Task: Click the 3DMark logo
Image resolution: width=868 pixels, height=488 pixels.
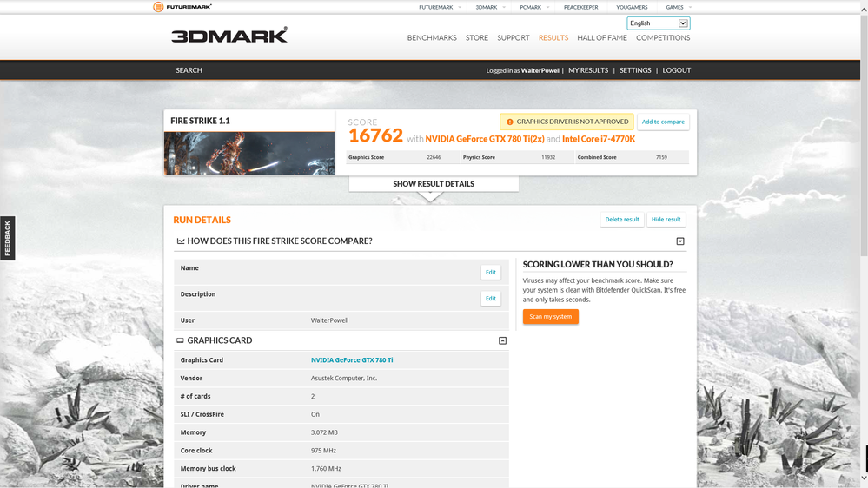Action: (x=229, y=35)
